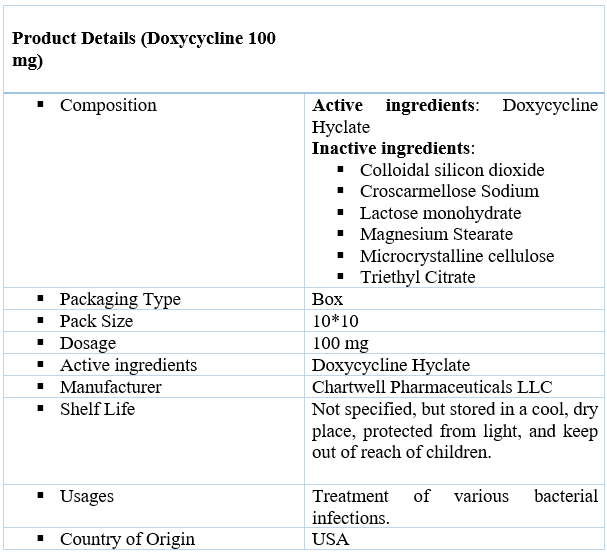This screenshot has height=555, width=607.
Task: Click the Box value cell
Action: click(327, 299)
